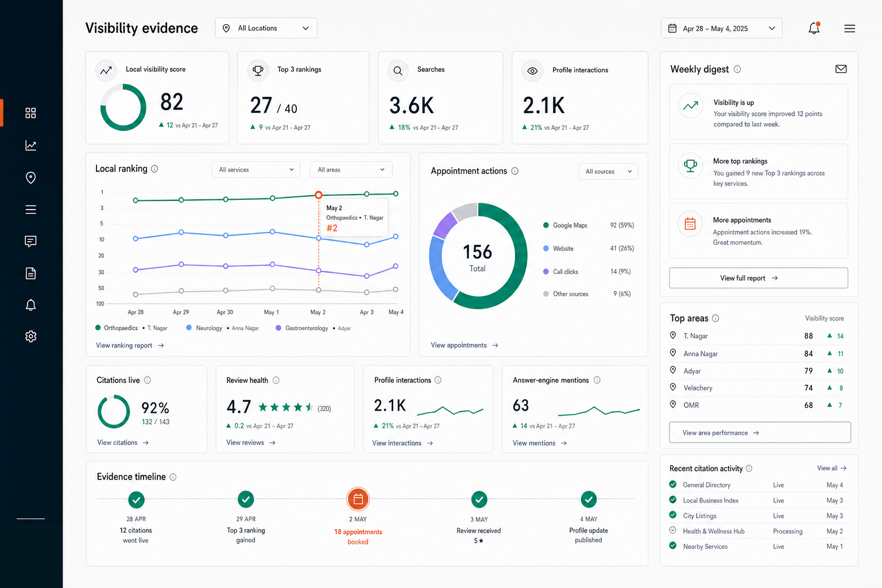
Task: Click info icon beside Appointment actions
Action: [515, 171]
